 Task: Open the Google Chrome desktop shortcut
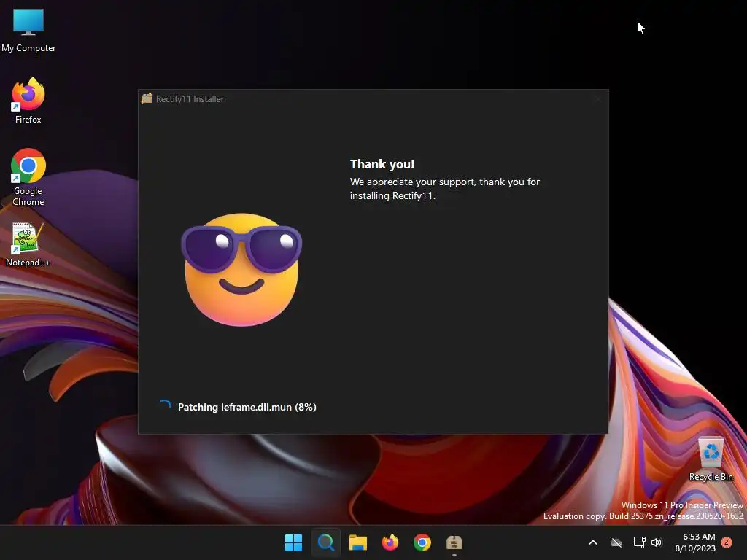click(28, 176)
